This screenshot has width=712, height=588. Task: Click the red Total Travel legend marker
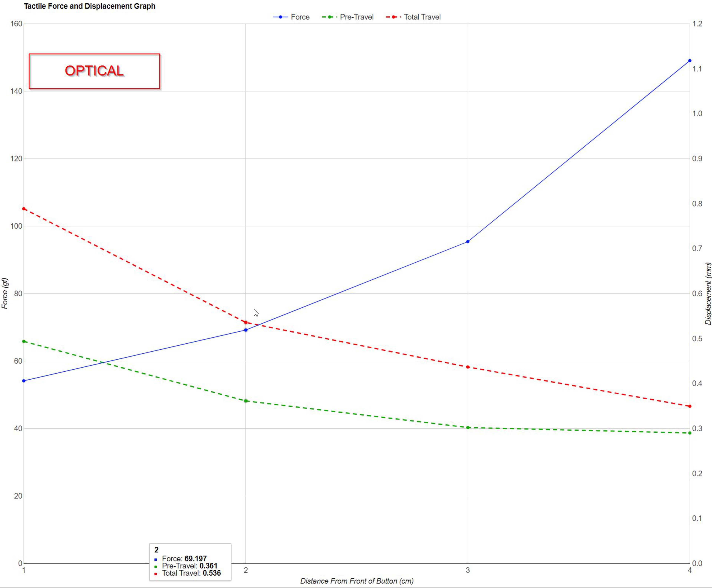tap(394, 17)
